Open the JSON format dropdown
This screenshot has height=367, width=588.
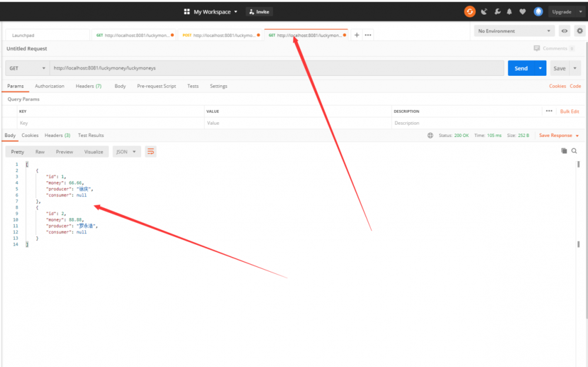pos(125,151)
